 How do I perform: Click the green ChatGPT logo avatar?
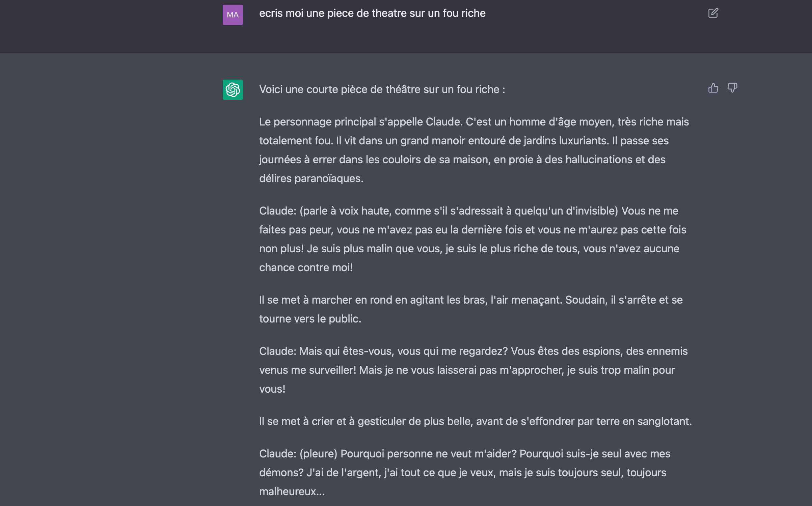[x=233, y=89]
